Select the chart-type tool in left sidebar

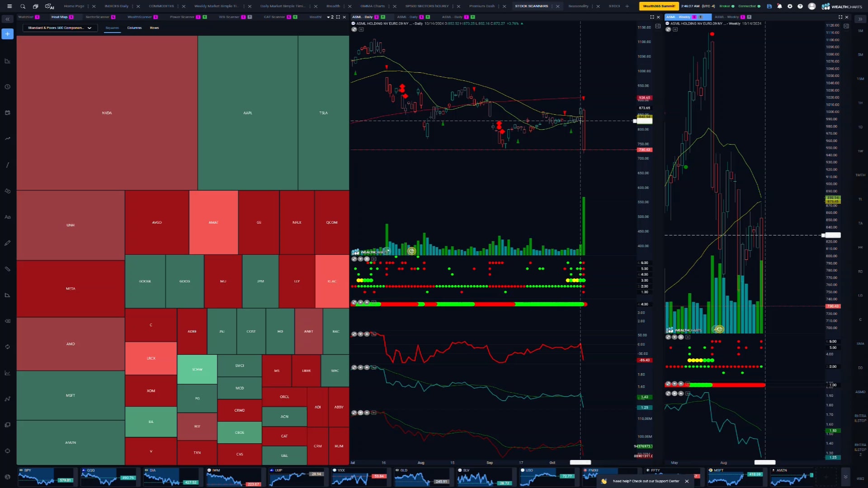pyautogui.click(x=8, y=61)
